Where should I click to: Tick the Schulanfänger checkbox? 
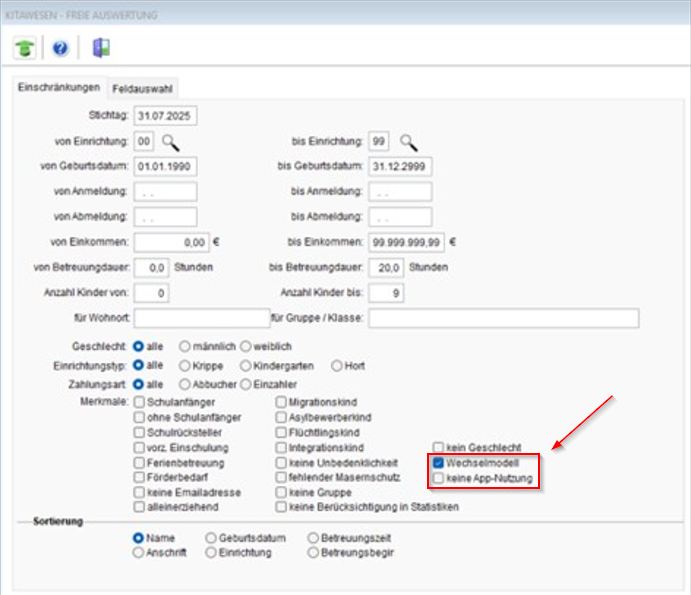pyautogui.click(x=139, y=401)
